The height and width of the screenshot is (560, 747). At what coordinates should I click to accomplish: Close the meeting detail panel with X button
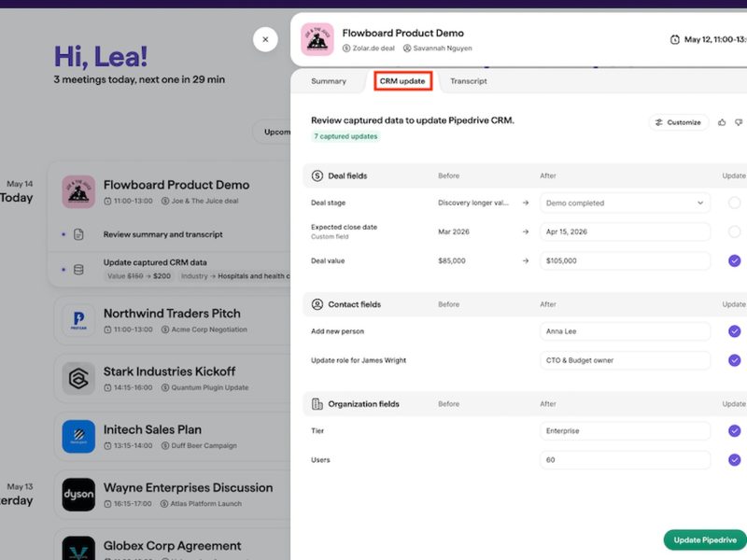point(265,39)
